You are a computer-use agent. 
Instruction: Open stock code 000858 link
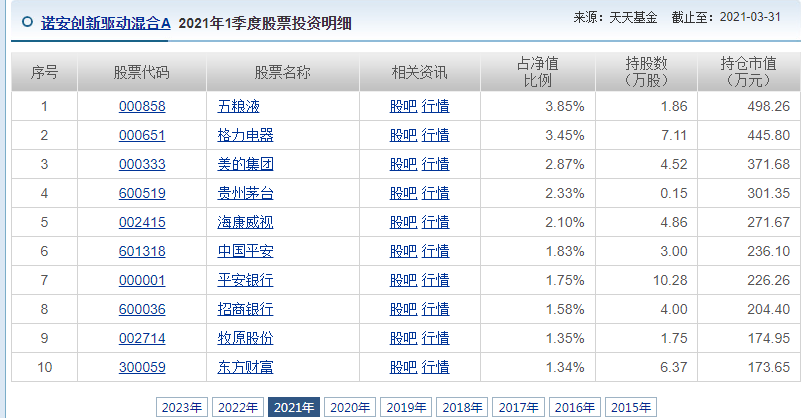click(142, 106)
